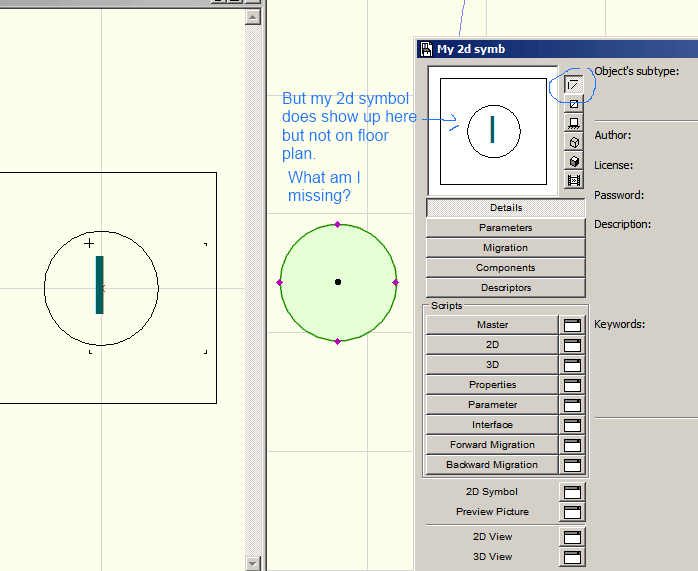Click the 'License:' label
This screenshot has width=698, height=571.
pyautogui.click(x=613, y=165)
